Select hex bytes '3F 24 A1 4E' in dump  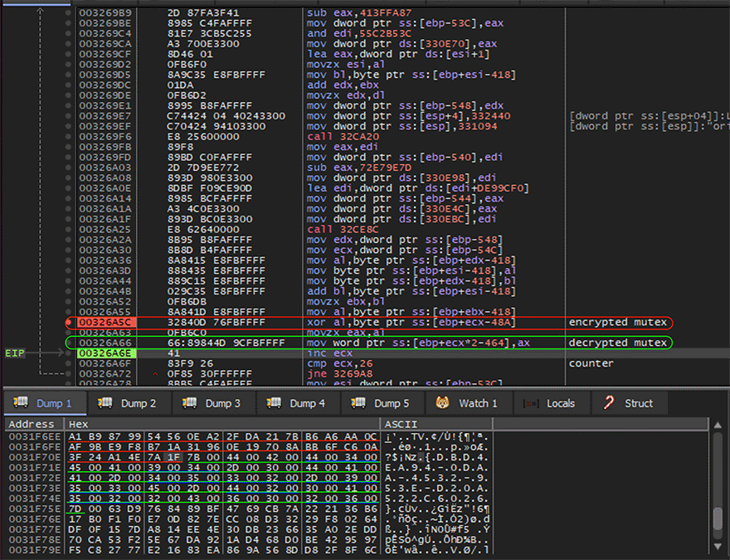pyautogui.click(x=105, y=457)
